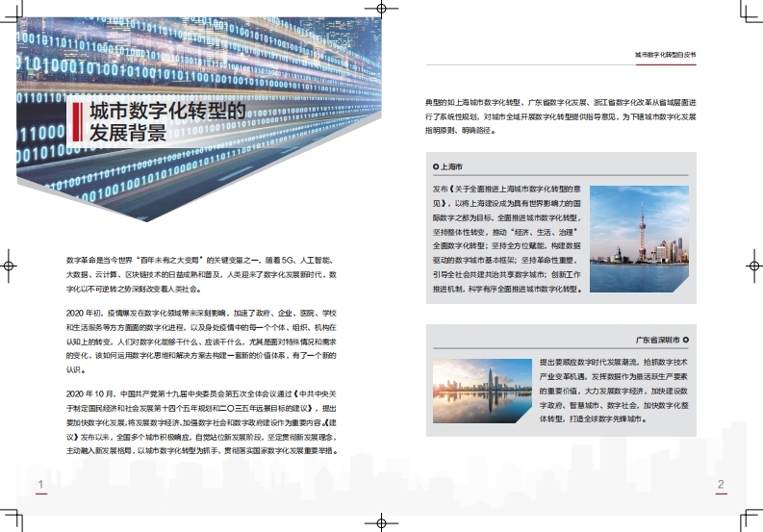The image size is (763, 532).
Task: Click the red vertical bar beside the title
Action: [x=77, y=121]
